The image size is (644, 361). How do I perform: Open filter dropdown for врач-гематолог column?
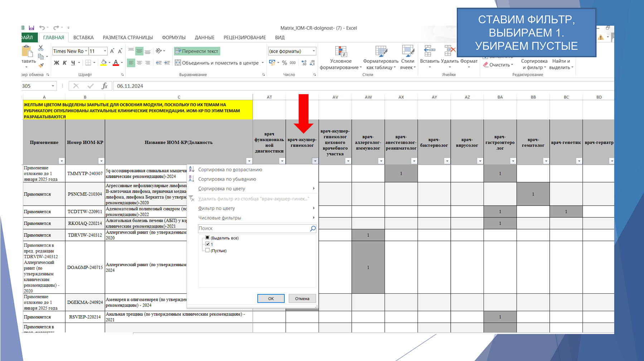[x=546, y=161]
